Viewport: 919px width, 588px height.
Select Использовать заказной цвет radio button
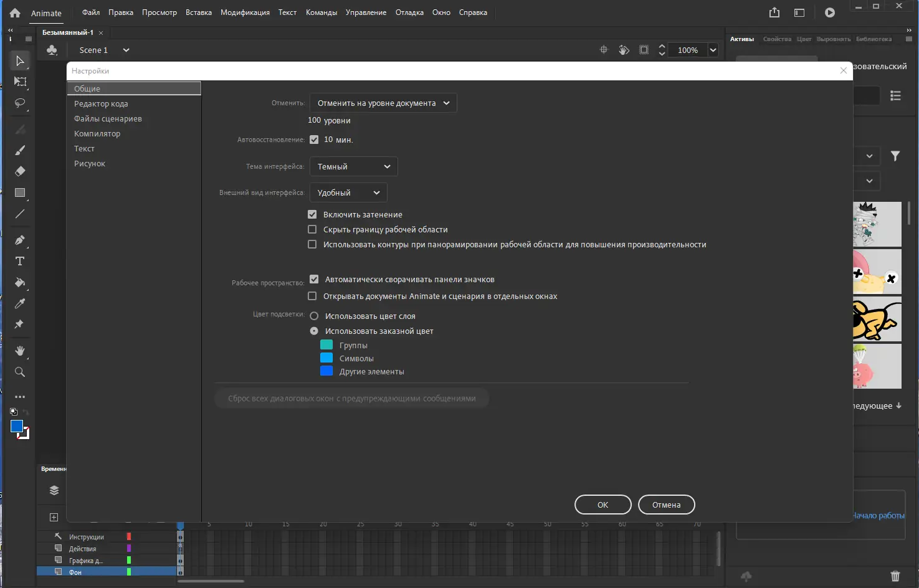click(314, 331)
